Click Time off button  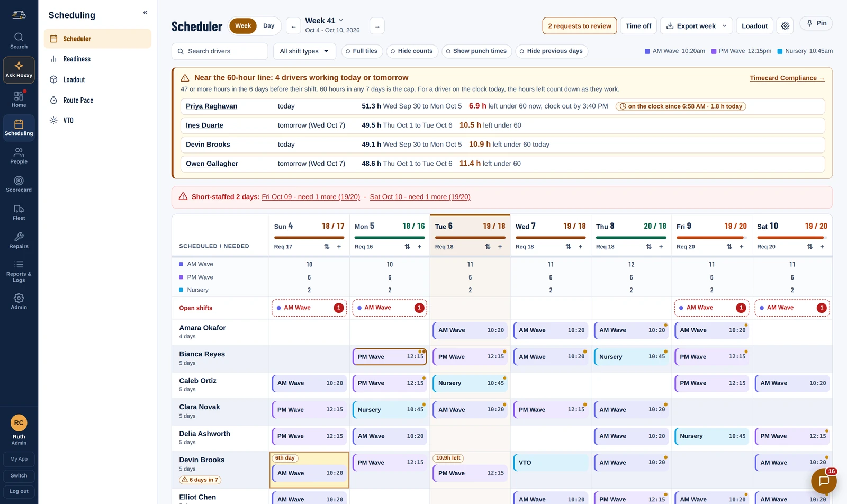pyautogui.click(x=638, y=26)
